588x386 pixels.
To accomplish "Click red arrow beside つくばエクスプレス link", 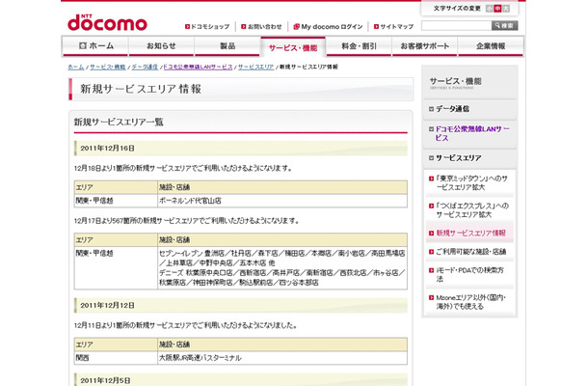I will coord(431,207).
